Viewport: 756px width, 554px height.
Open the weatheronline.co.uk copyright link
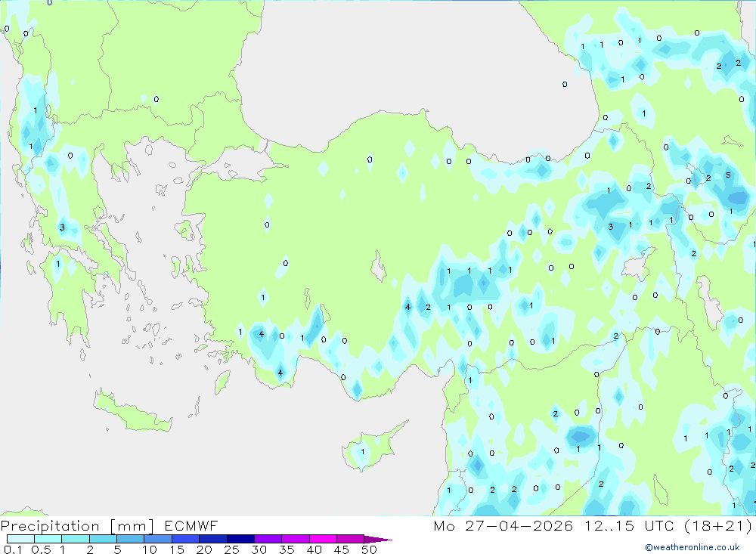pos(692,547)
